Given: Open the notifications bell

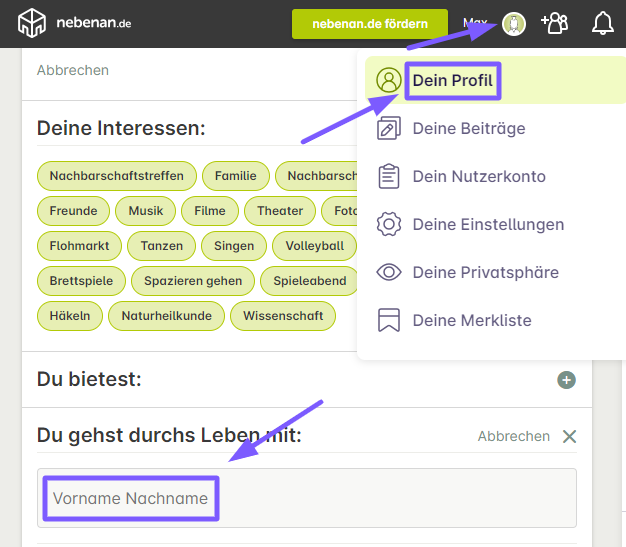Looking at the screenshot, I should tap(603, 23).
